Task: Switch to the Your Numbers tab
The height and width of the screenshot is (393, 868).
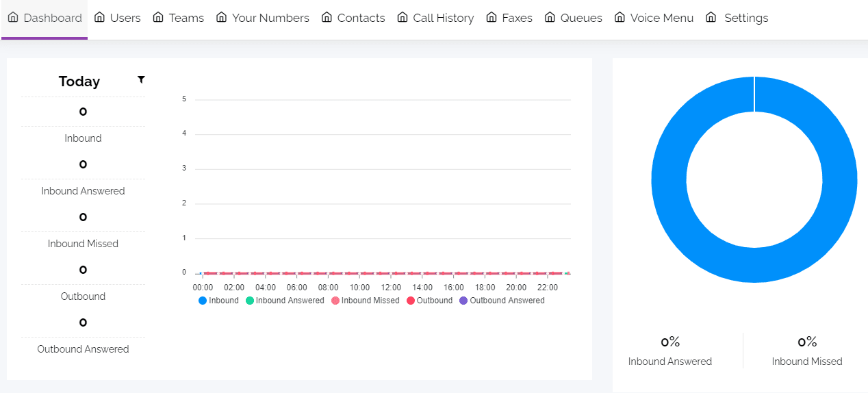Action: [x=270, y=18]
